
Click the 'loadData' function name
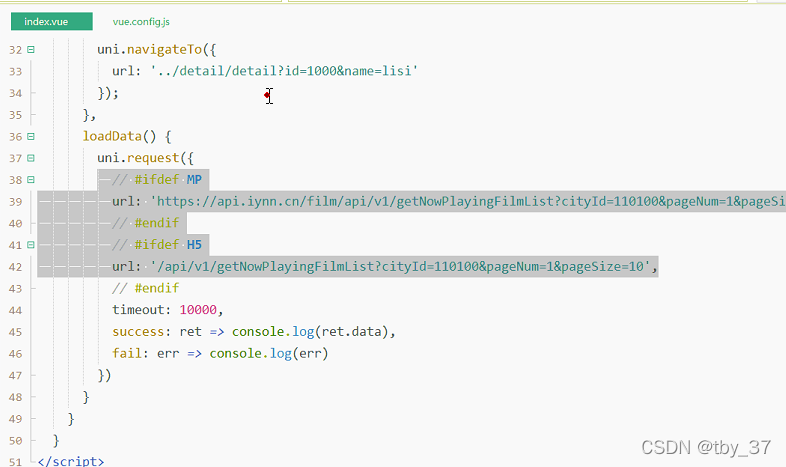tap(112, 136)
